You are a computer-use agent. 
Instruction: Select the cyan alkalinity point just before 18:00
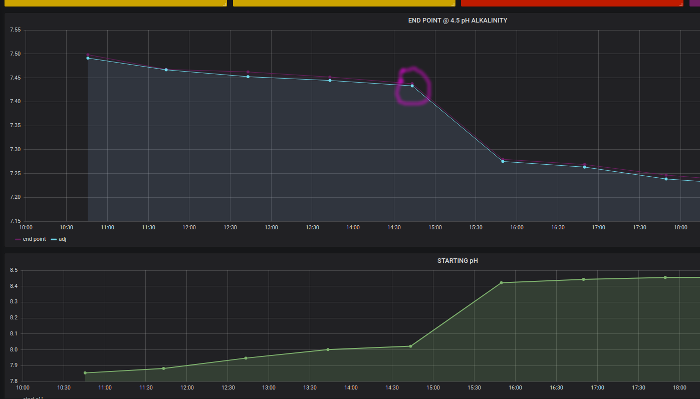pyautogui.click(x=666, y=179)
